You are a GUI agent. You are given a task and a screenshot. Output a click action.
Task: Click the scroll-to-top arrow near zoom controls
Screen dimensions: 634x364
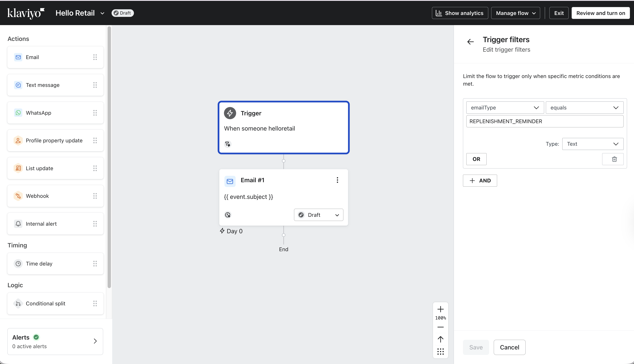tap(441, 339)
